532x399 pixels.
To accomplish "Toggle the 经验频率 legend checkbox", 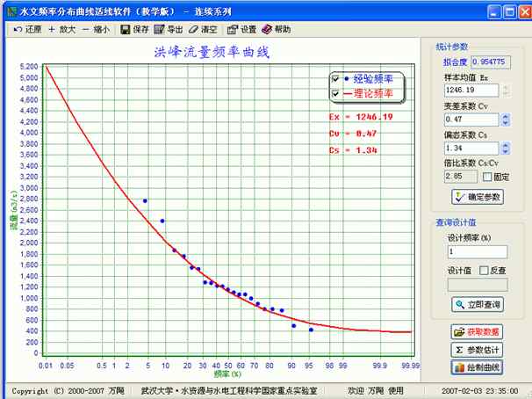I will tap(334, 79).
